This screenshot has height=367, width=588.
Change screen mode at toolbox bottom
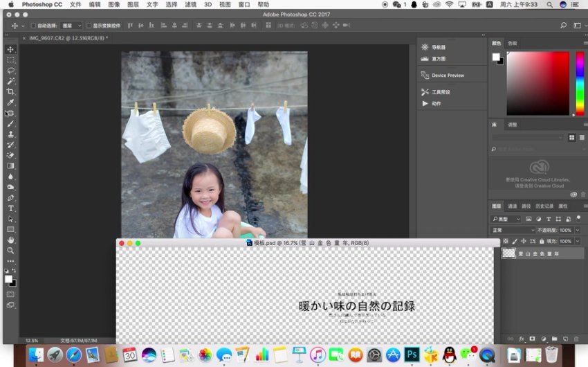coord(10,305)
